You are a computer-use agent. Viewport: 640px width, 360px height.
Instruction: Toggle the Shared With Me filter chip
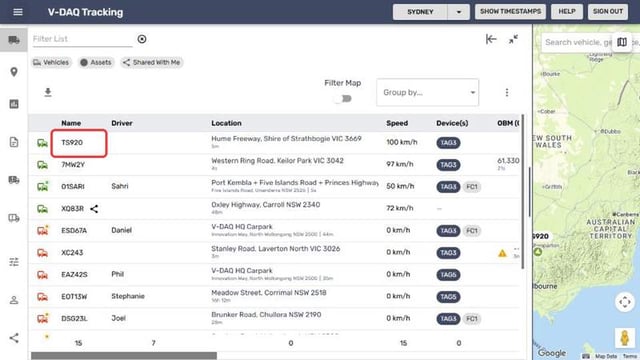tap(152, 62)
